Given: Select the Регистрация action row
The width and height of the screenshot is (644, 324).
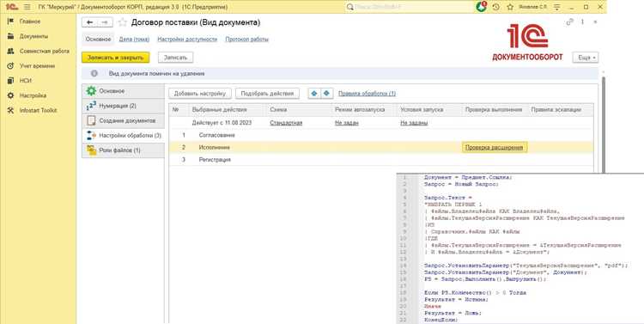Looking at the screenshot, I should click(x=381, y=160).
